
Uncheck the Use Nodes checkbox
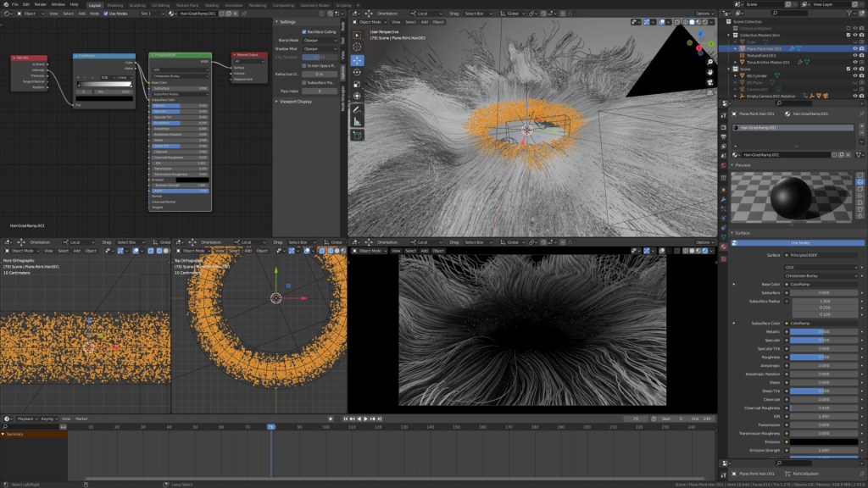coord(106,14)
